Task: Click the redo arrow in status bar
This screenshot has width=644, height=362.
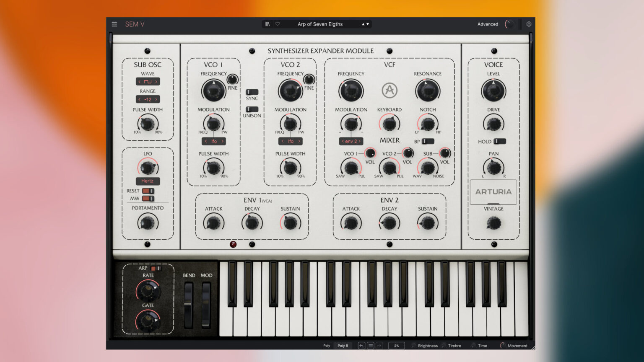Action: pos(379,346)
